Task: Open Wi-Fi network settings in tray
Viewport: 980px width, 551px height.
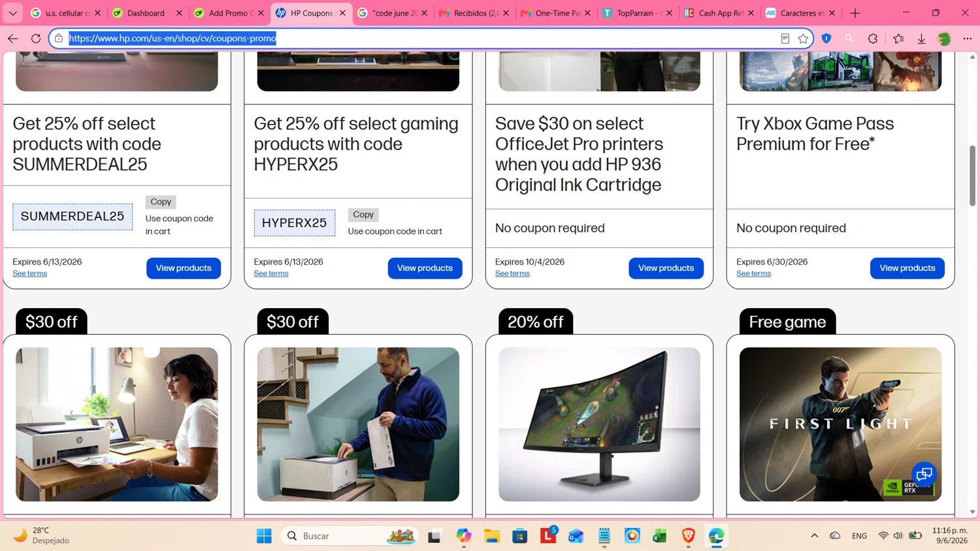Action: click(x=883, y=536)
